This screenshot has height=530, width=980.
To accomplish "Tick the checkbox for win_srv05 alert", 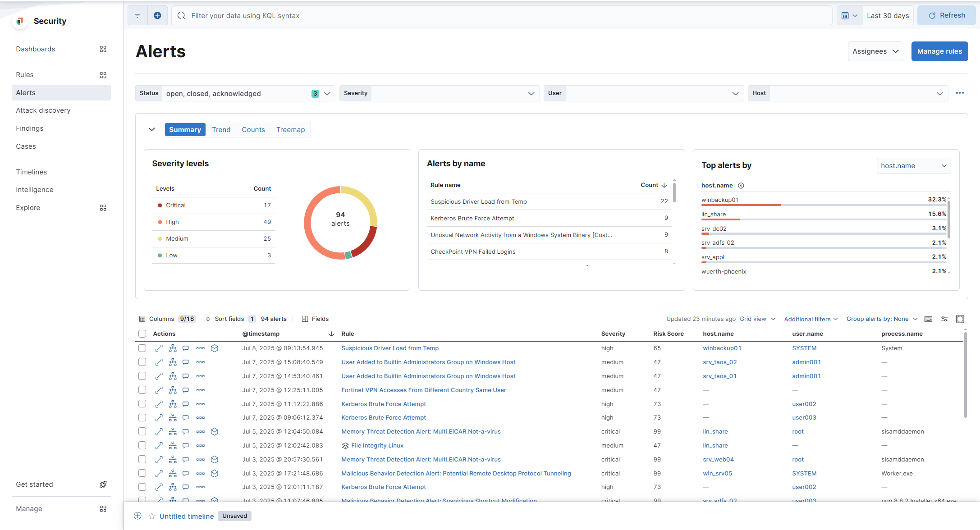I will point(142,473).
